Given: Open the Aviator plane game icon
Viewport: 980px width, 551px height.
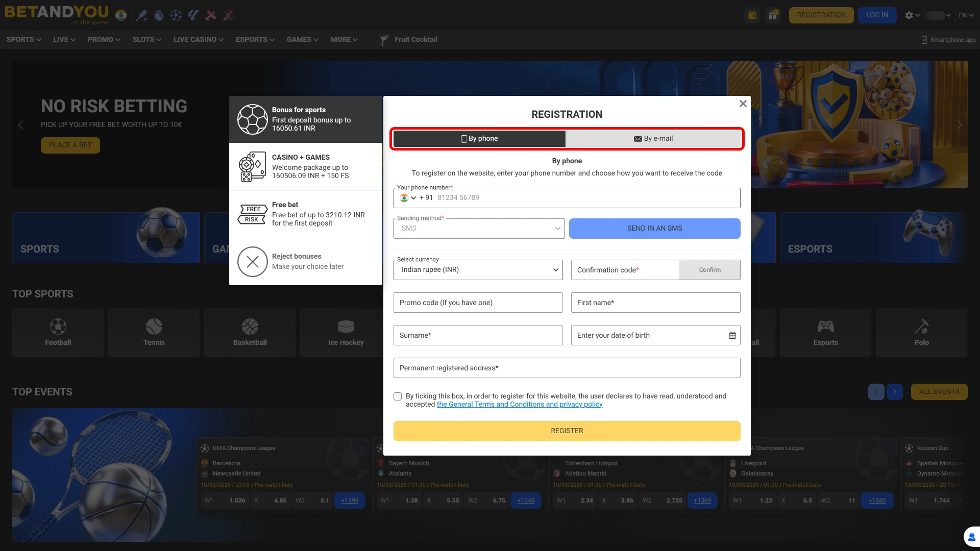Looking at the screenshot, I should click(x=211, y=15).
